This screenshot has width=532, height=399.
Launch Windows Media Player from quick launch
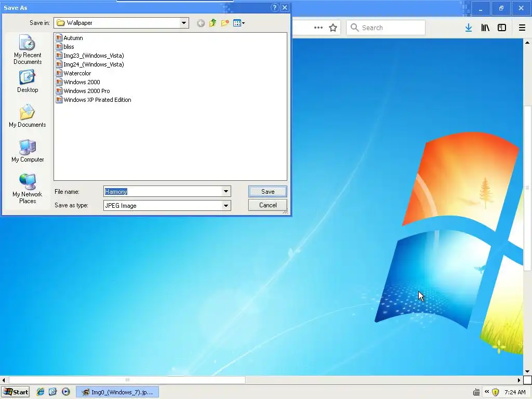[x=66, y=392]
